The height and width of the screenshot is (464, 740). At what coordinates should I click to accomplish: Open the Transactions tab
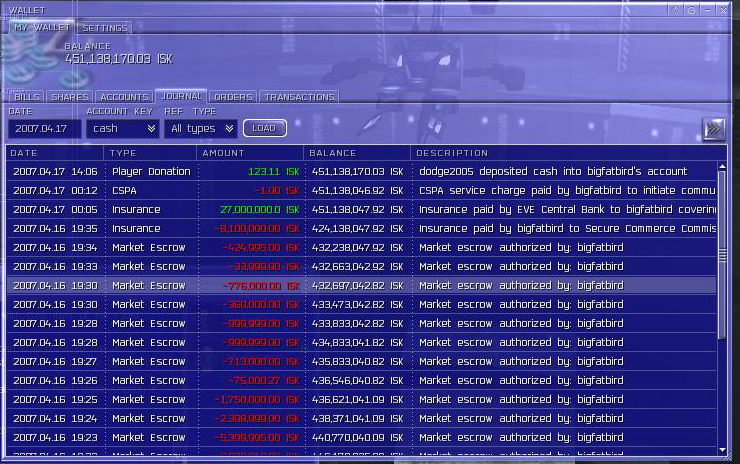click(299, 97)
